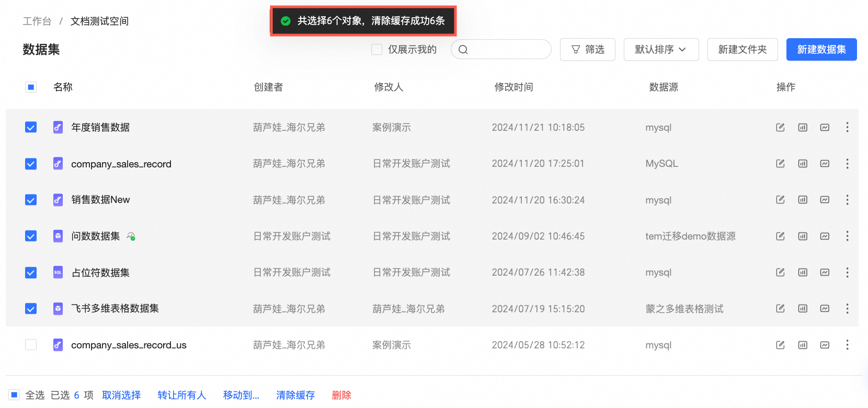Open chart analysis icon for 销售数据New
This screenshot has height=408, width=868.
[825, 200]
